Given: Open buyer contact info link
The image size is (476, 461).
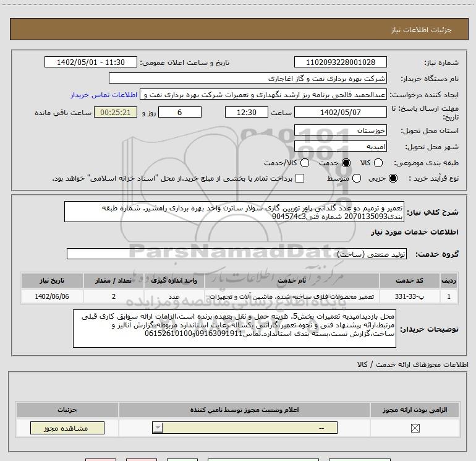Looking at the screenshot, I should tap(104, 95).
